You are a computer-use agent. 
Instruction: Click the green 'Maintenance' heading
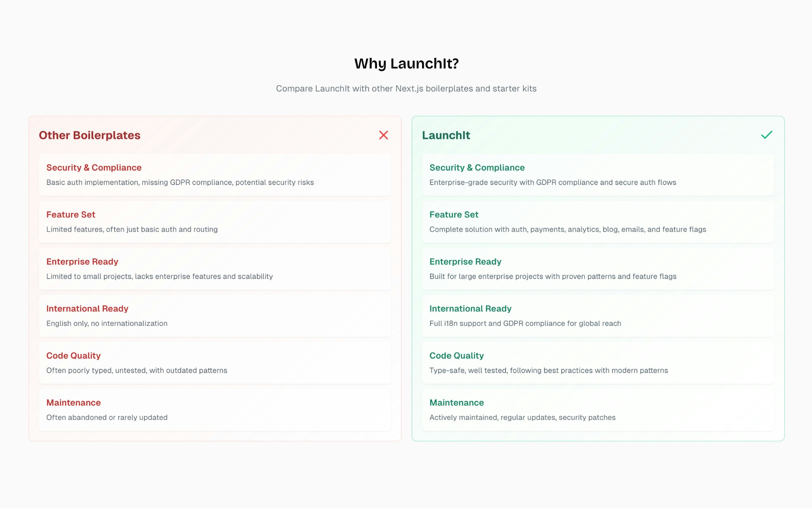(x=457, y=403)
